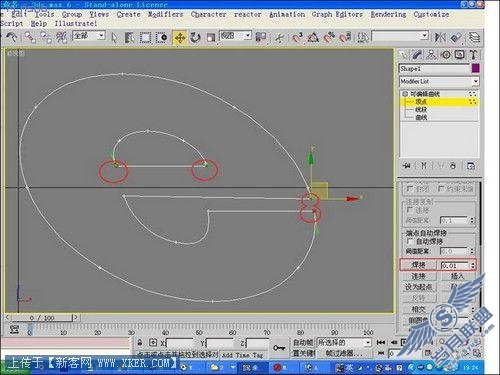
Task: Activate the Select and Scale tool
Action: 211,37
